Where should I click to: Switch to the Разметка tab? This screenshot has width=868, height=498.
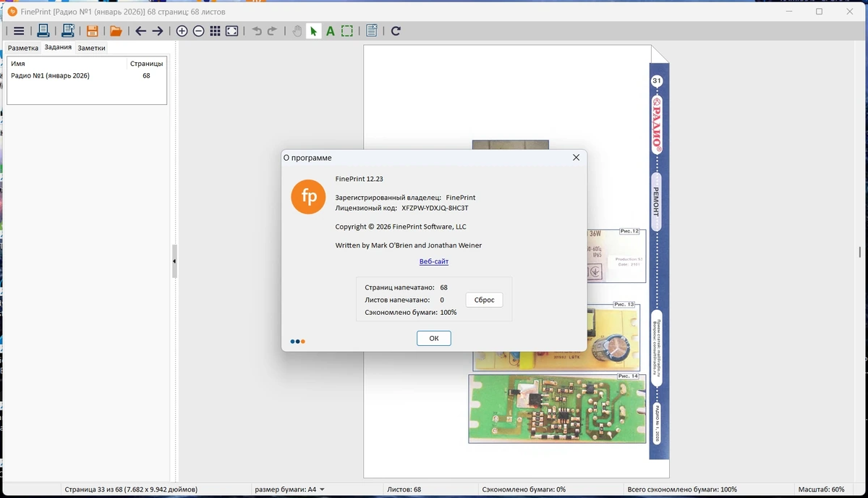(22, 48)
